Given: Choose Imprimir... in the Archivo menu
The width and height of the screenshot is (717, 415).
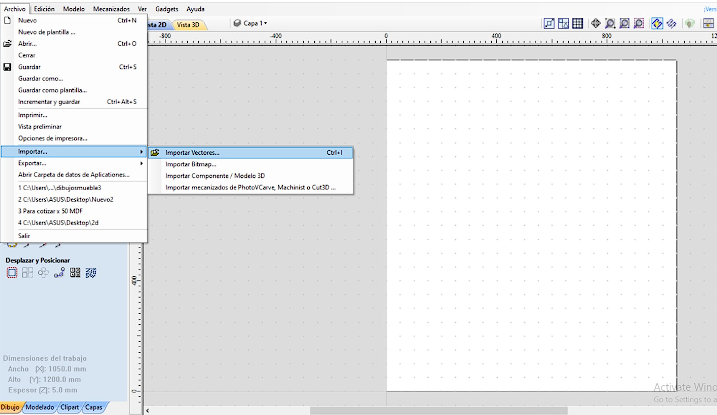Looking at the screenshot, I should click(74, 115).
